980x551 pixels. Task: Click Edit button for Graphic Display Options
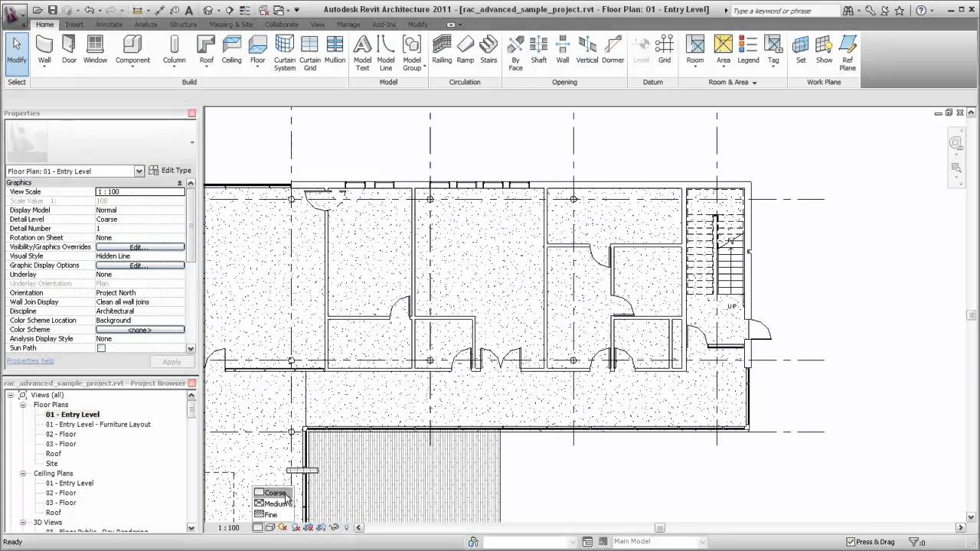(139, 266)
